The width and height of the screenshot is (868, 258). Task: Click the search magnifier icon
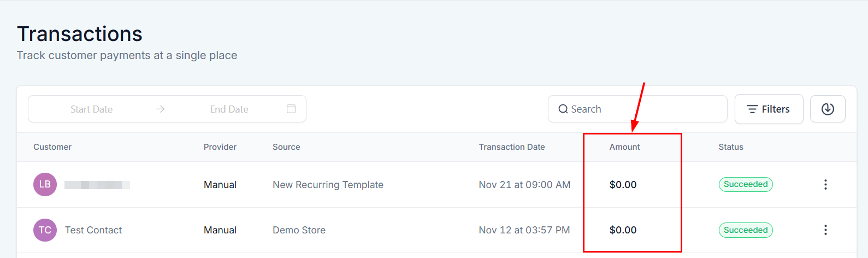click(x=563, y=109)
